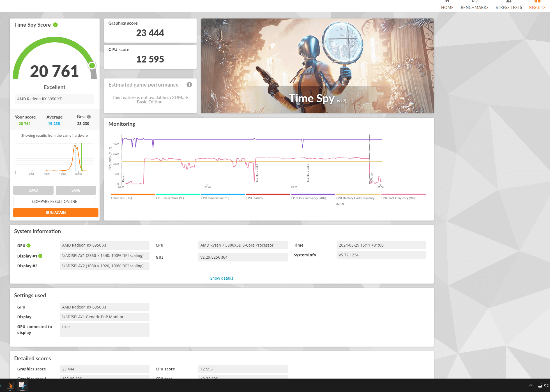
Task: Click the Monitoring section heading
Action: tap(122, 124)
